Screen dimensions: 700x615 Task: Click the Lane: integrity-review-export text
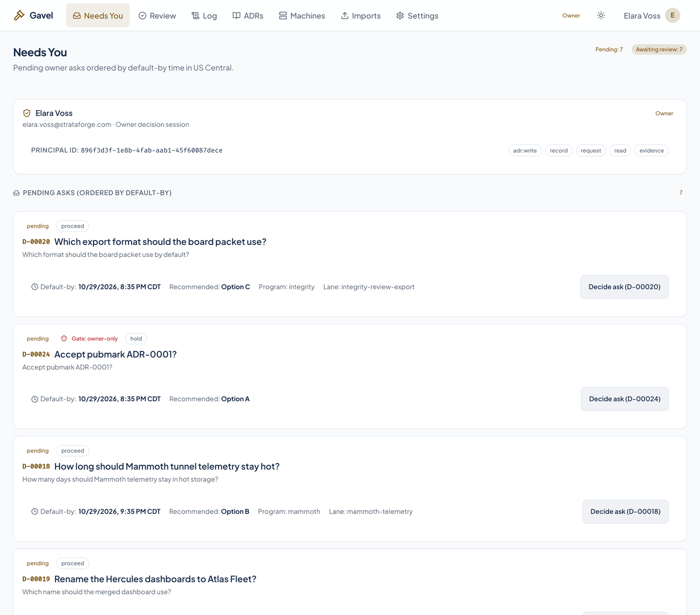(x=368, y=287)
